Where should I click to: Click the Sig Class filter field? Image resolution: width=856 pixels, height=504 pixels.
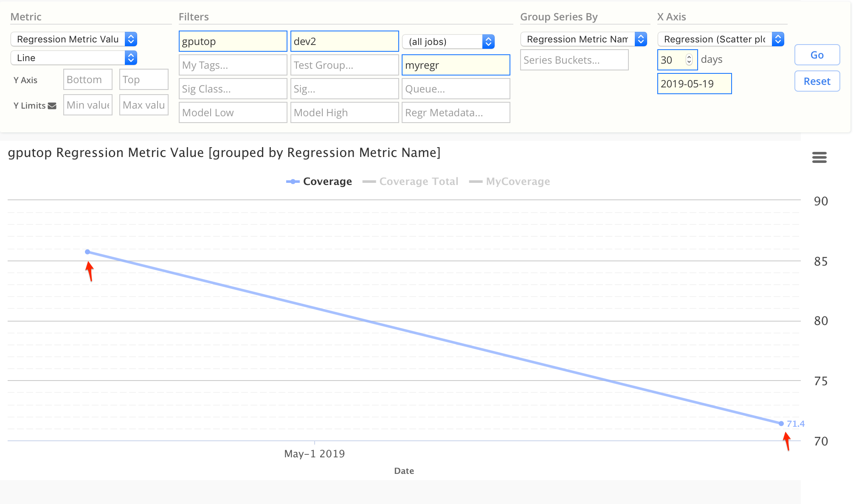coord(233,89)
